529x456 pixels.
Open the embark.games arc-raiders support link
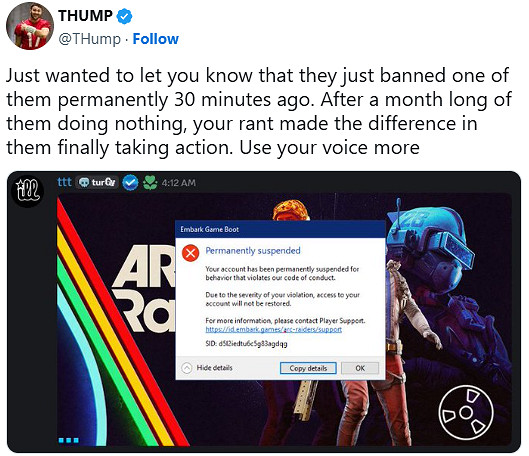274,329
